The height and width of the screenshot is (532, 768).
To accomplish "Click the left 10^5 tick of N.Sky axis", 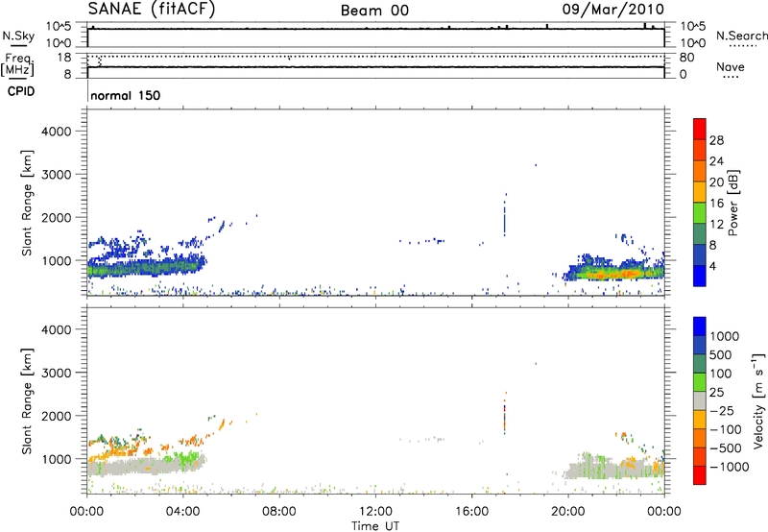I will point(59,26).
